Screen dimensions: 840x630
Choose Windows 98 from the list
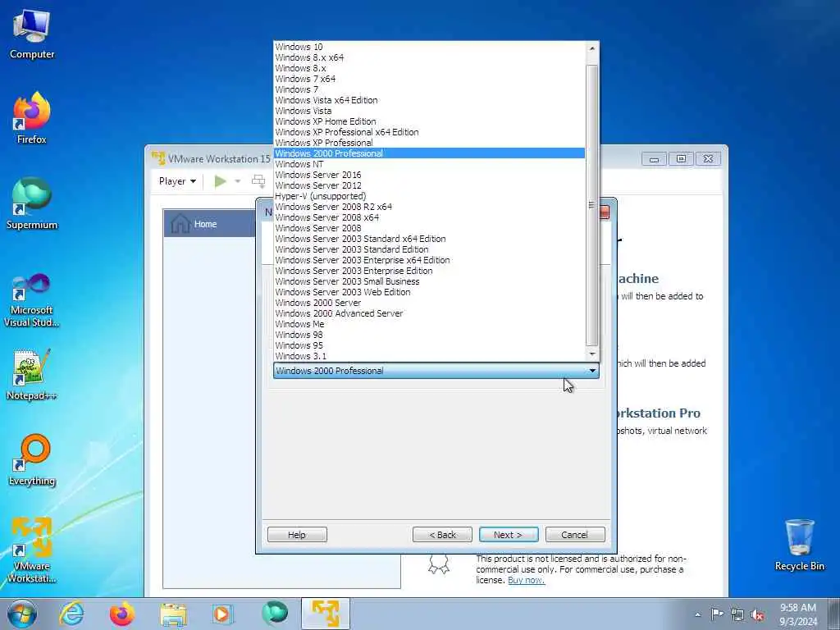point(429,335)
